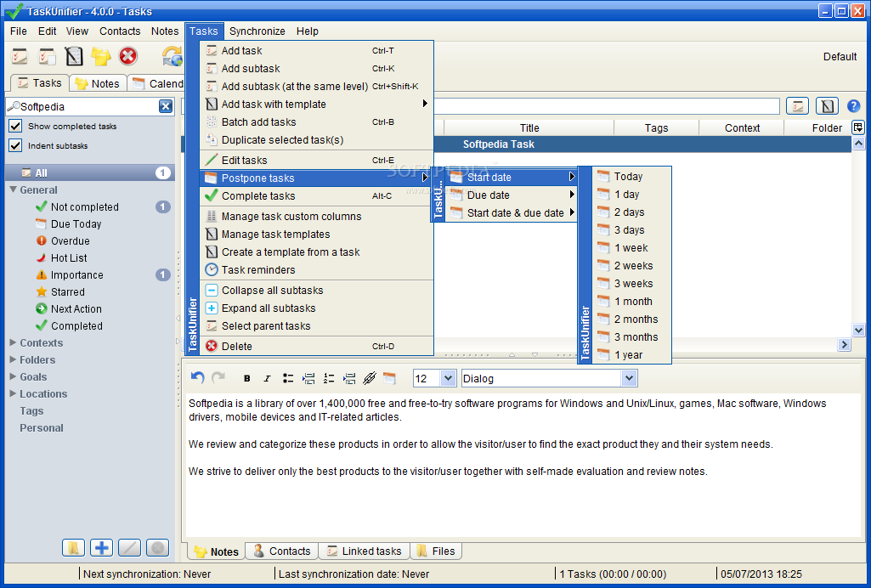Click the blue plus add-searcher button
871x588 pixels.
(102, 548)
